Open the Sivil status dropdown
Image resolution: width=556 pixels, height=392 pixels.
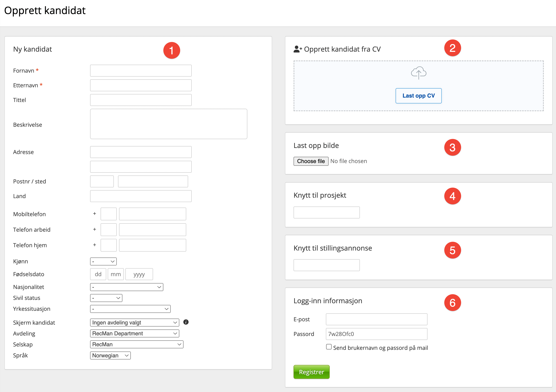tap(106, 298)
